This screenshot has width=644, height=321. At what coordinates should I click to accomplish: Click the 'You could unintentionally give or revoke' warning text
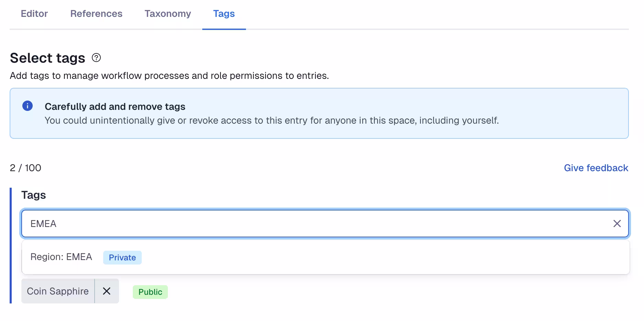[x=272, y=120]
